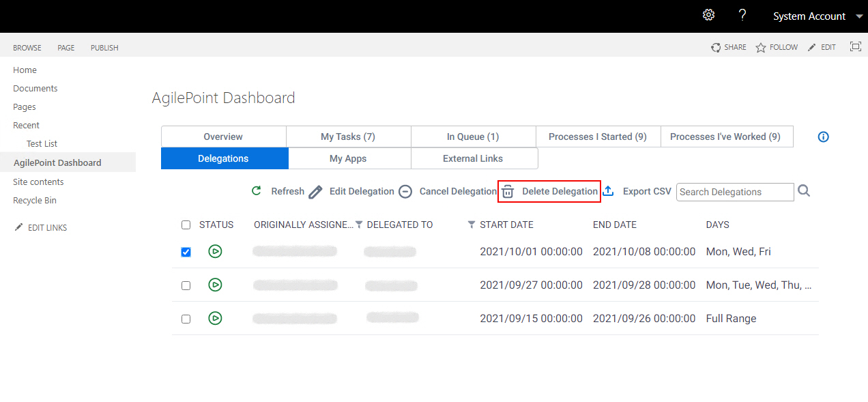
Task: Click the System Account user name
Action: 809,16
